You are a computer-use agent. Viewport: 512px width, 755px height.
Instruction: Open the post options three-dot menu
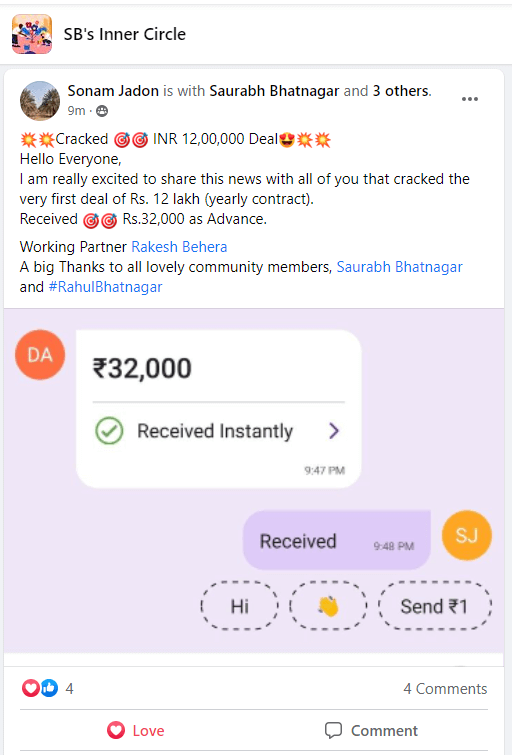tap(470, 99)
